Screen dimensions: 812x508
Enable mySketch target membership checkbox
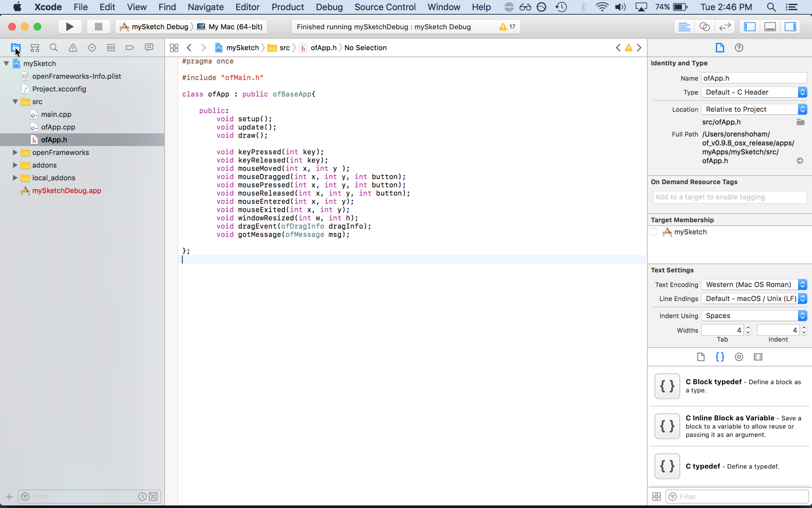point(654,232)
